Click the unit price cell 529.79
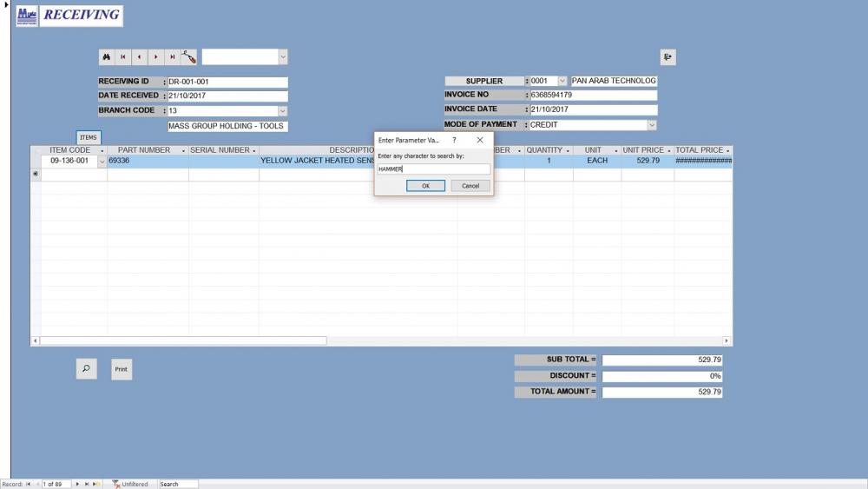Viewport: 868px width, 489px height. [648, 162]
